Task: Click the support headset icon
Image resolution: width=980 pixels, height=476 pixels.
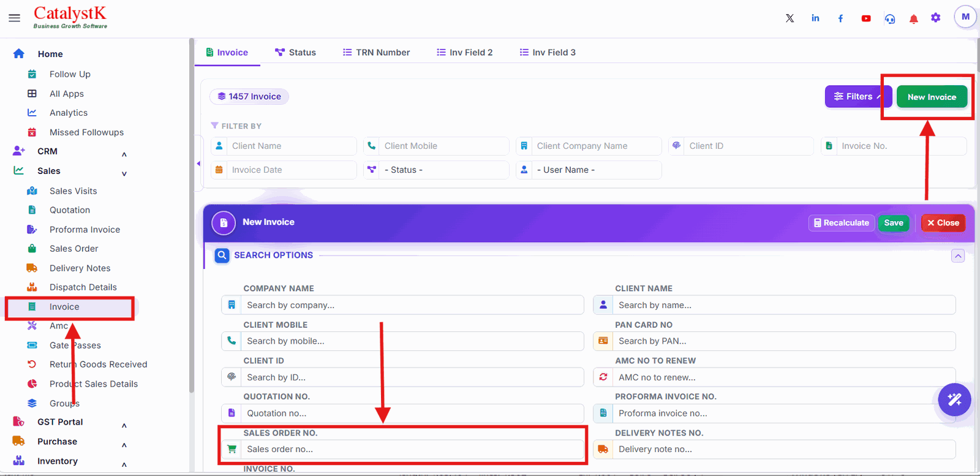Action: click(890, 19)
